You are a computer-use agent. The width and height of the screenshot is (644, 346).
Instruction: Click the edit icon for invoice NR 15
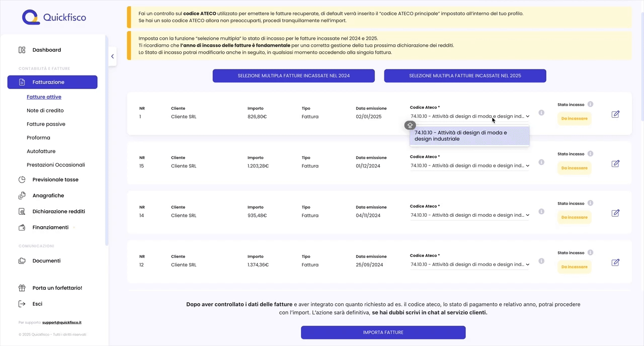click(x=615, y=163)
